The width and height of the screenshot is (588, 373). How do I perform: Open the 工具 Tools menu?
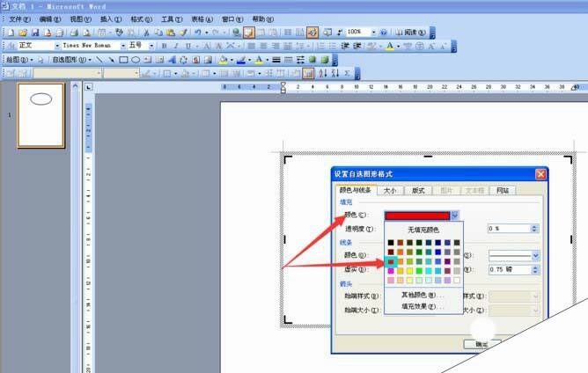pyautogui.click(x=172, y=19)
